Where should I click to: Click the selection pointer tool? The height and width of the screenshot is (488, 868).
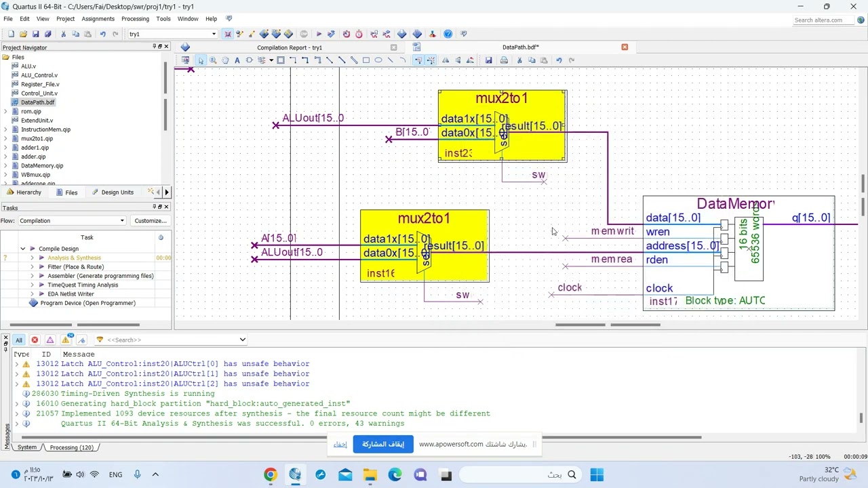(x=201, y=60)
